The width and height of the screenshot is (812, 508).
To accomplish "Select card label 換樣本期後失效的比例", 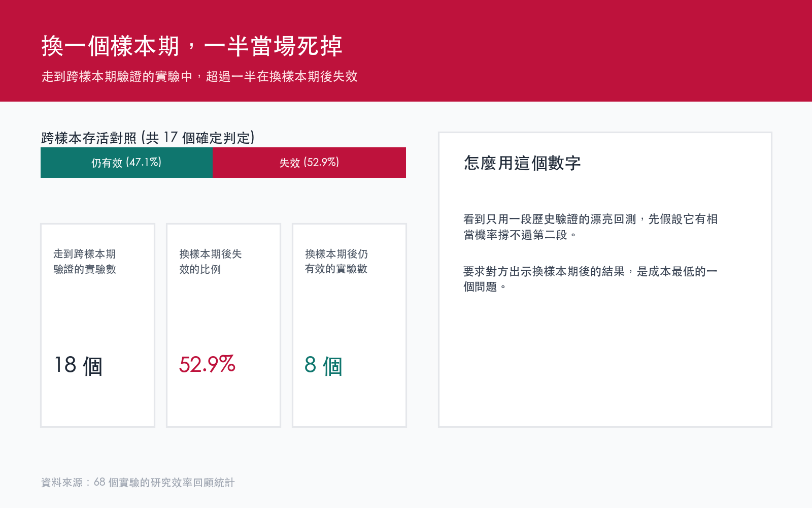I will click(211, 261).
